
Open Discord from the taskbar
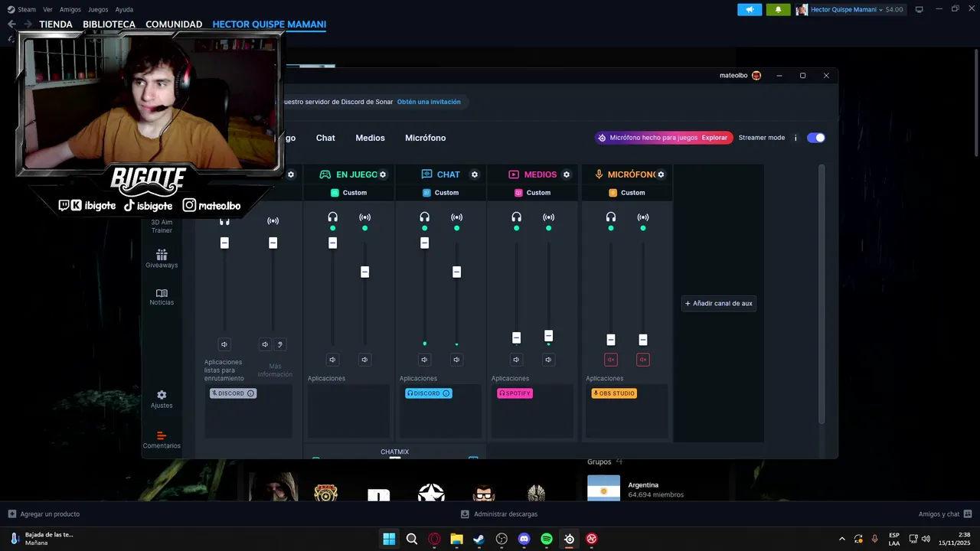click(524, 539)
